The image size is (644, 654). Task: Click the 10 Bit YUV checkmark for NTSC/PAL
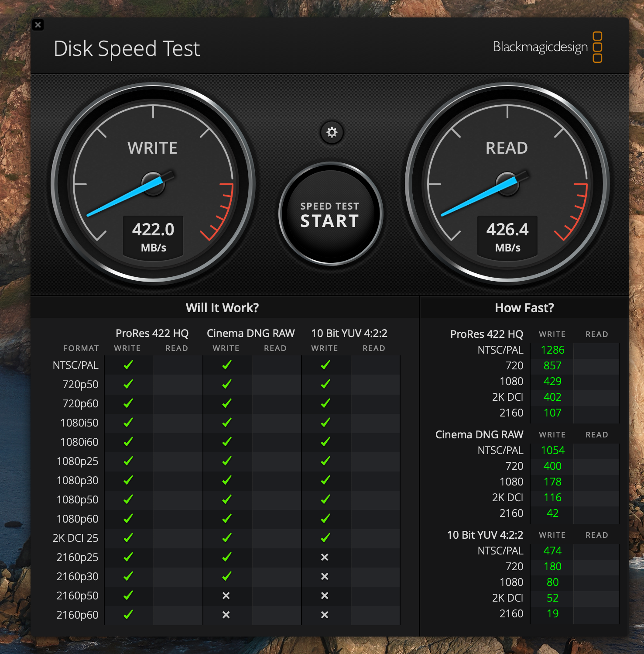click(x=325, y=365)
